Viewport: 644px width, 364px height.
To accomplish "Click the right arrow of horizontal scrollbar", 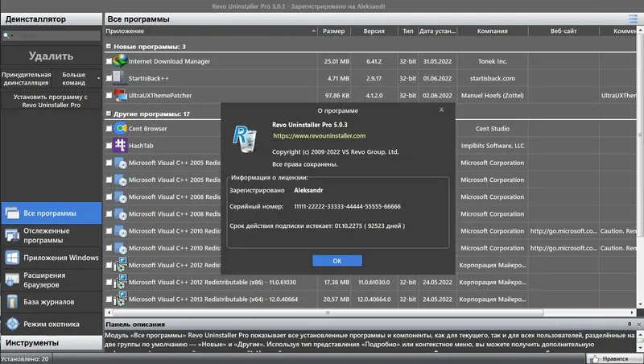I will tap(632, 312).
